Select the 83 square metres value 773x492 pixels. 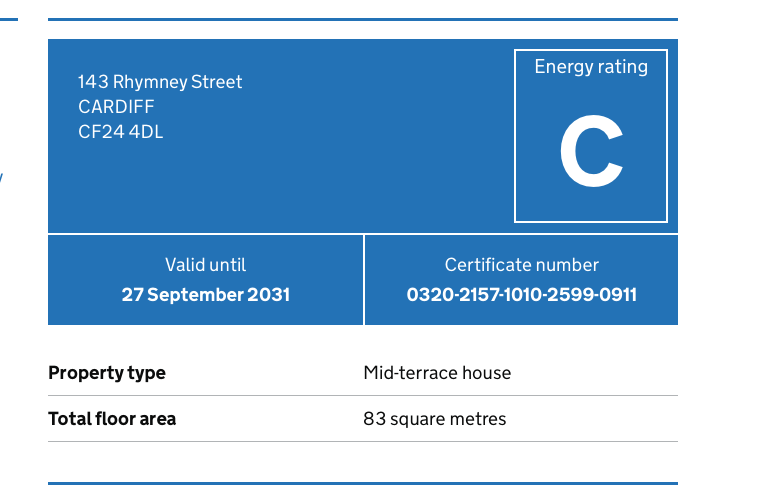[434, 419]
